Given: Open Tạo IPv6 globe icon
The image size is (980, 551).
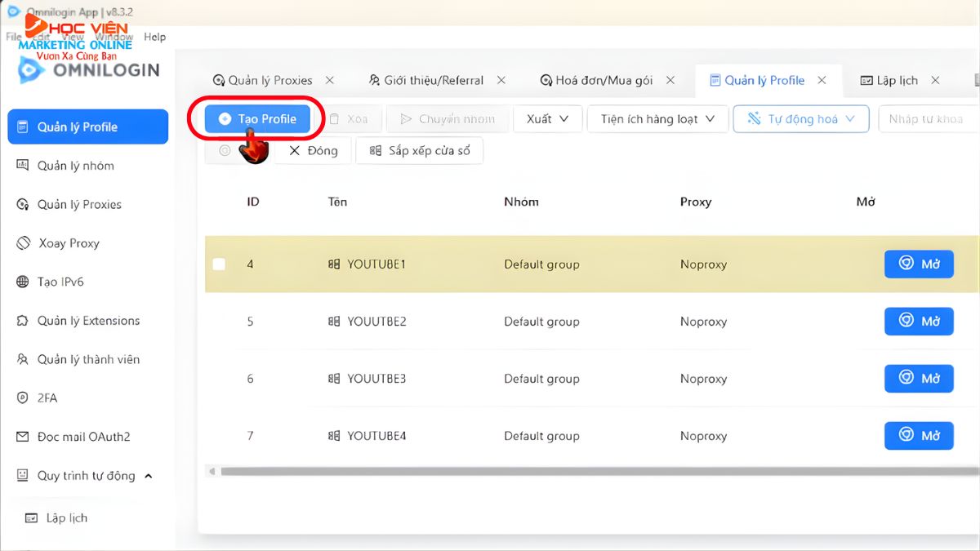Looking at the screenshot, I should tap(23, 282).
